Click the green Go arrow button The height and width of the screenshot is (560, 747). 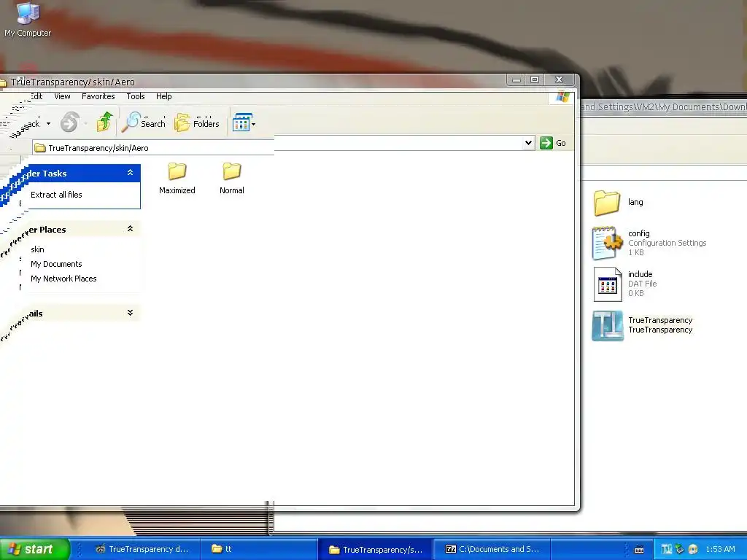[x=546, y=143]
